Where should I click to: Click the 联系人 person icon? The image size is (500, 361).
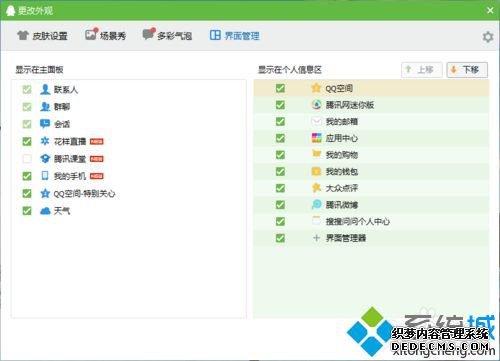click(45, 89)
